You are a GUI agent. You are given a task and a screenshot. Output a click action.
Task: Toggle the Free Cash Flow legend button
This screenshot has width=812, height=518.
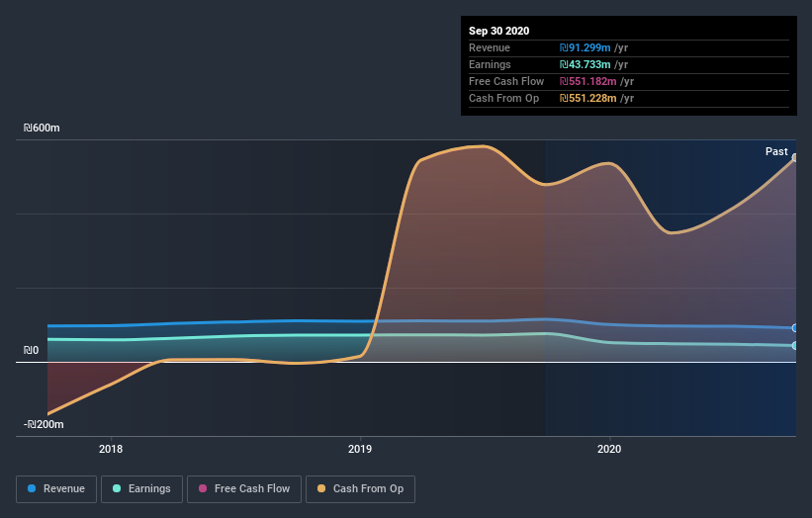click(x=244, y=489)
